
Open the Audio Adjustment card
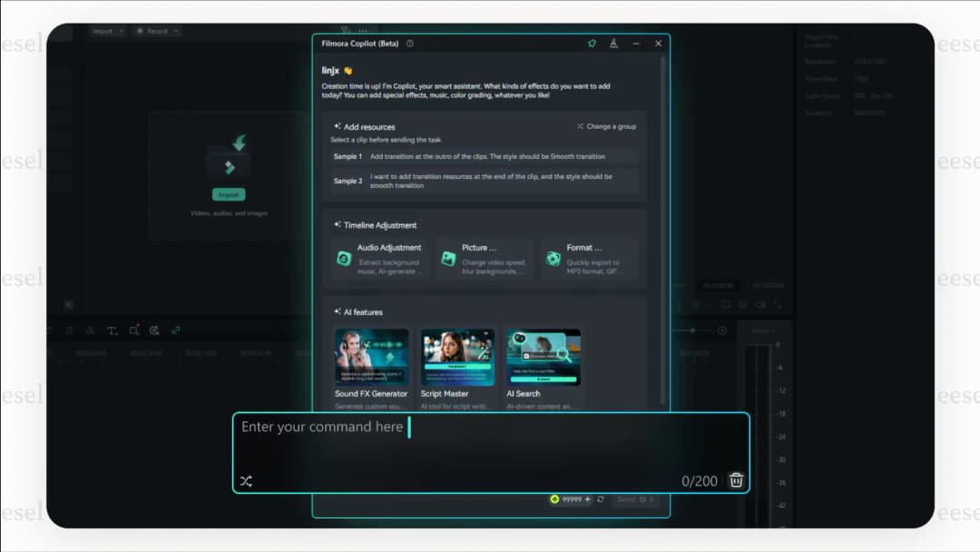(x=380, y=260)
